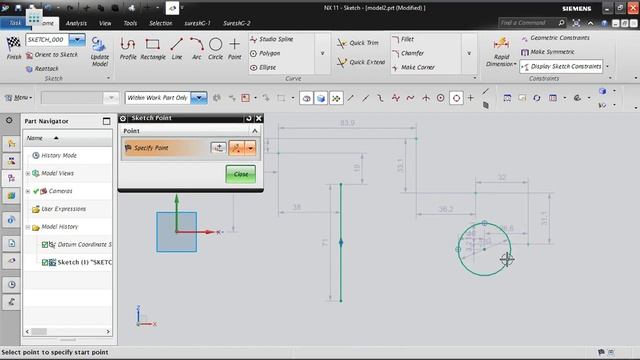The height and width of the screenshot is (360, 640).
Task: Click Reattach sketch button
Action: [x=42, y=69]
